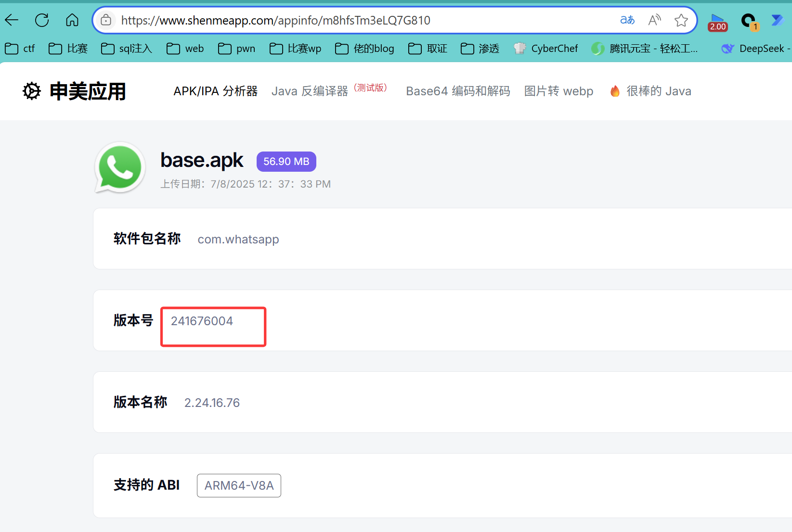792x532 pixels.
Task: Click the ARM64-V8A ABI tag
Action: pyautogui.click(x=239, y=485)
